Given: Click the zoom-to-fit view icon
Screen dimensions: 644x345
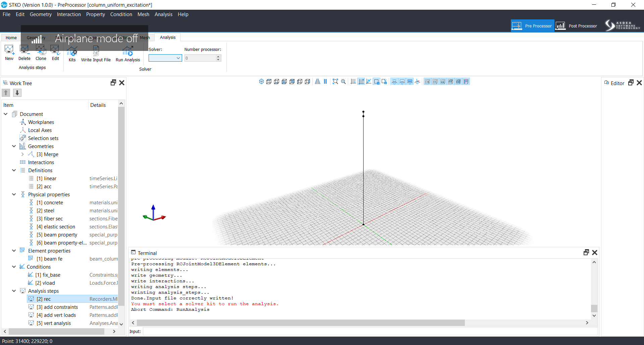Looking at the screenshot, I should tap(335, 81).
